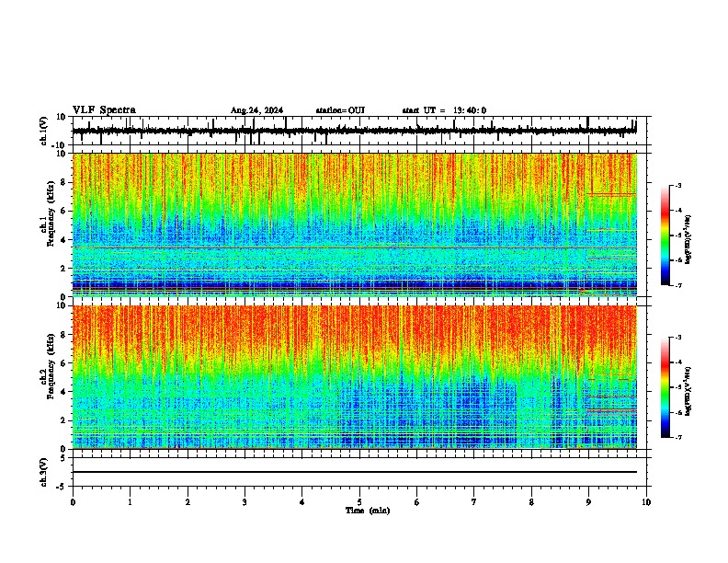The width and height of the screenshot is (728, 563).
Task: Click the "3" tick label on Time axis
Action: pyautogui.click(x=245, y=502)
